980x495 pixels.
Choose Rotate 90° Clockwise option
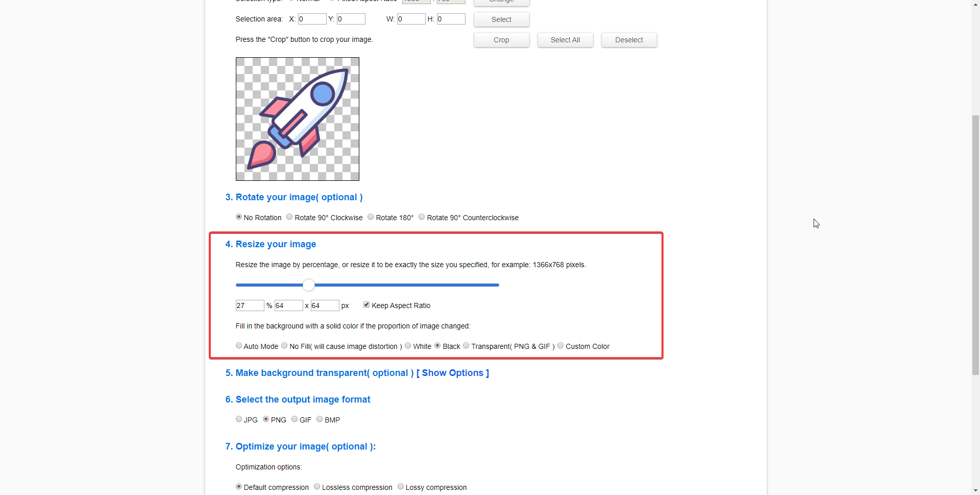click(x=289, y=217)
